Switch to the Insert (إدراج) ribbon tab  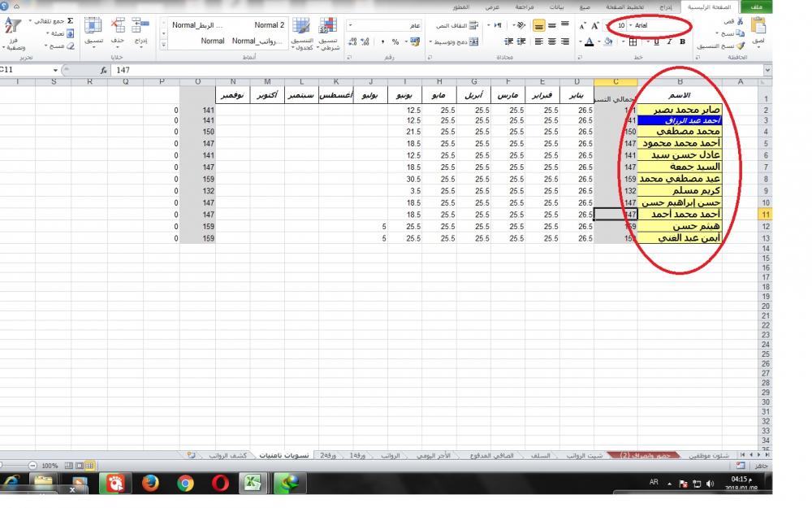666,7
